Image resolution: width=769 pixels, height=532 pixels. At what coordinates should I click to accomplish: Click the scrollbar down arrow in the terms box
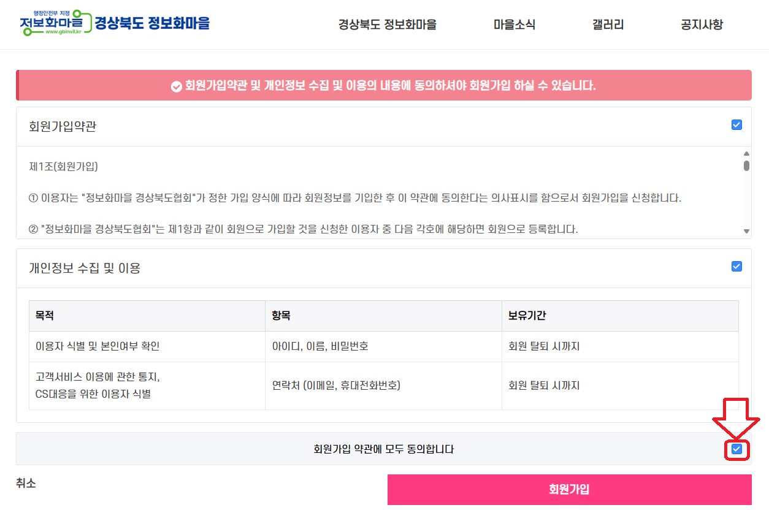coord(746,231)
